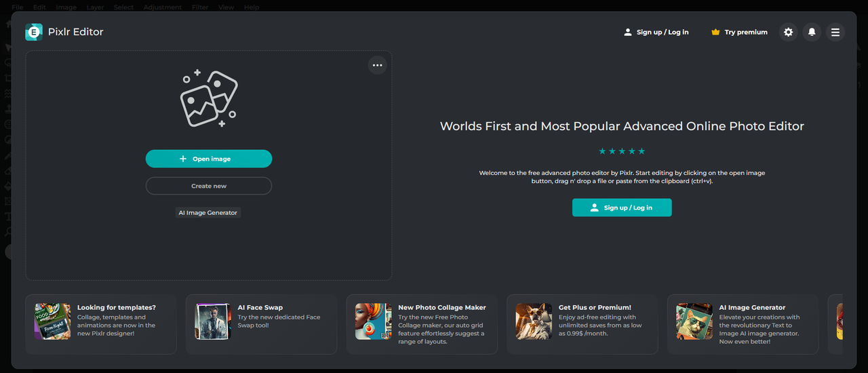Click the five-star rating row
This screenshot has height=373, width=868.
(622, 151)
